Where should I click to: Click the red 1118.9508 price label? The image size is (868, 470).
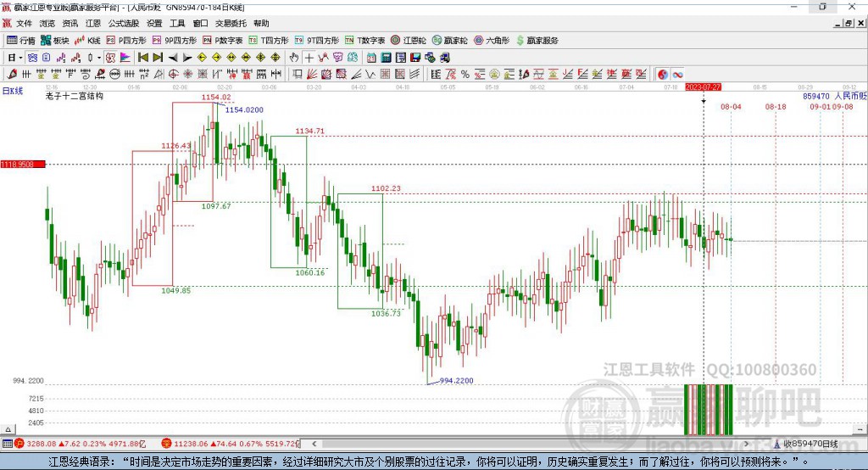[x=23, y=164]
